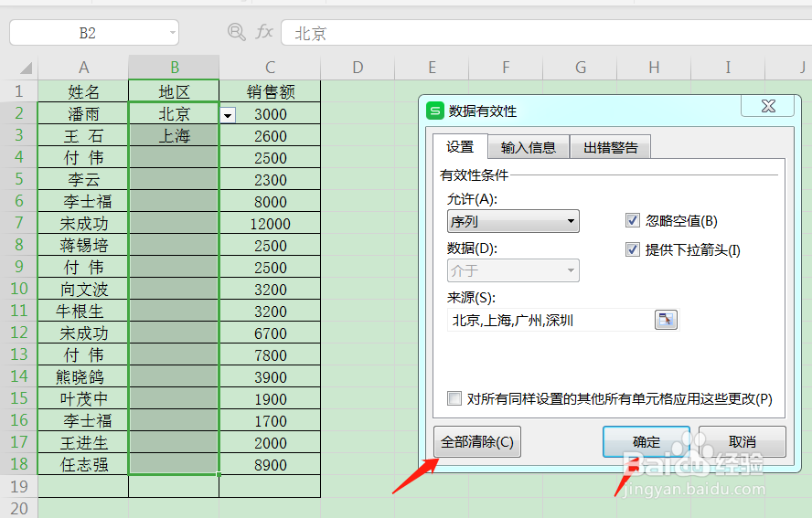Click the cell containing 蒋锡培
This screenshot has width=812, height=518.
point(83,245)
